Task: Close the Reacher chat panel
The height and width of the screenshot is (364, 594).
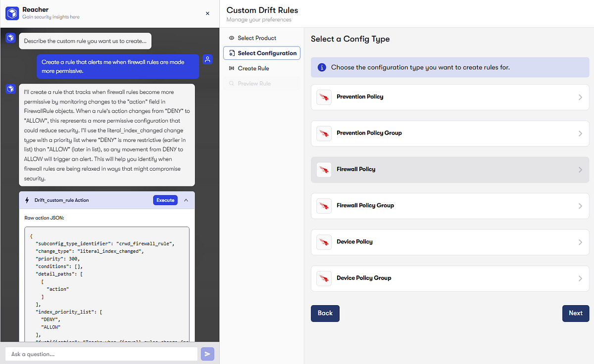Action: (207, 13)
